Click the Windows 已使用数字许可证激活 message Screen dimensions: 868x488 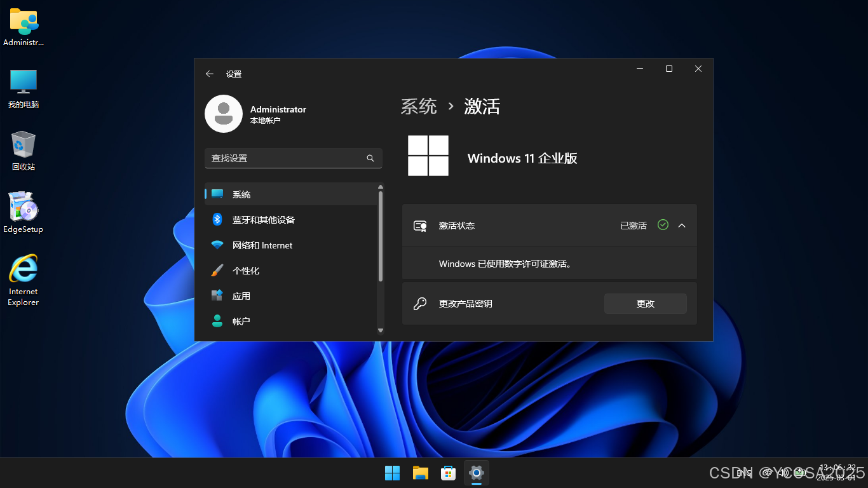coord(505,264)
